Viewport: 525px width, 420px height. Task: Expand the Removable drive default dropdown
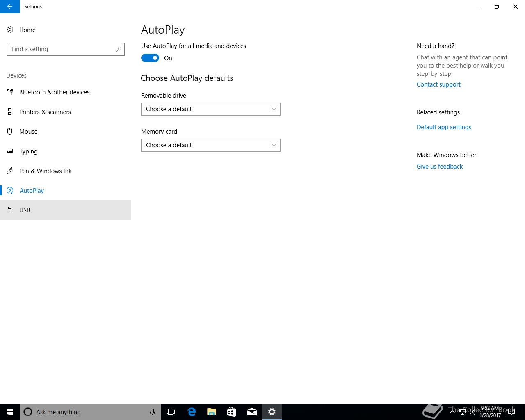point(211,109)
